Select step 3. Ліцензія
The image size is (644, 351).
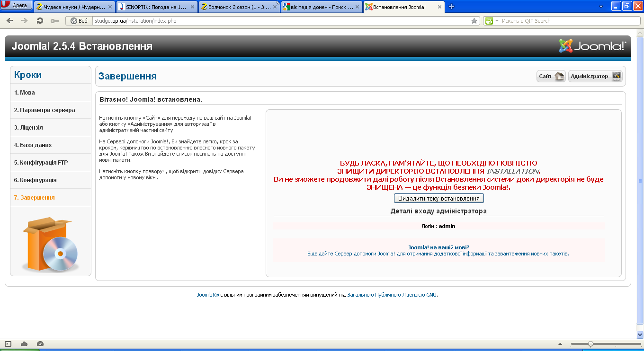[x=51, y=128]
